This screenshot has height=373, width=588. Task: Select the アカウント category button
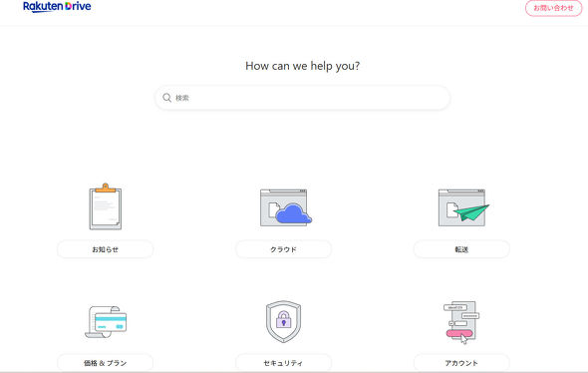pyautogui.click(x=461, y=363)
